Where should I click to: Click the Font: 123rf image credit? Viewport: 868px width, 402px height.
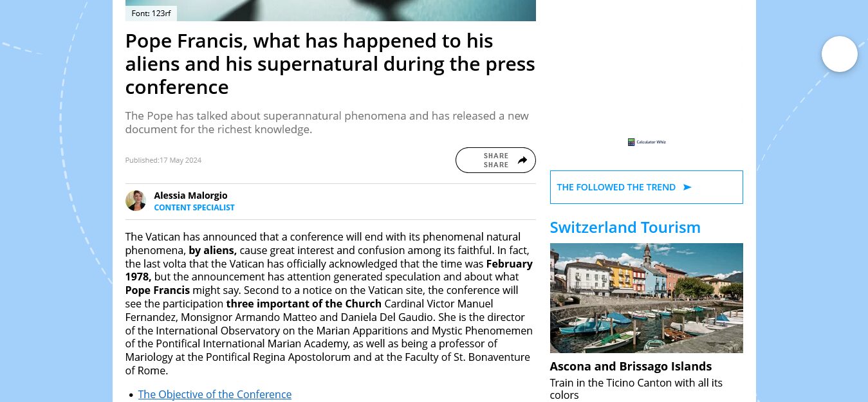[151, 13]
